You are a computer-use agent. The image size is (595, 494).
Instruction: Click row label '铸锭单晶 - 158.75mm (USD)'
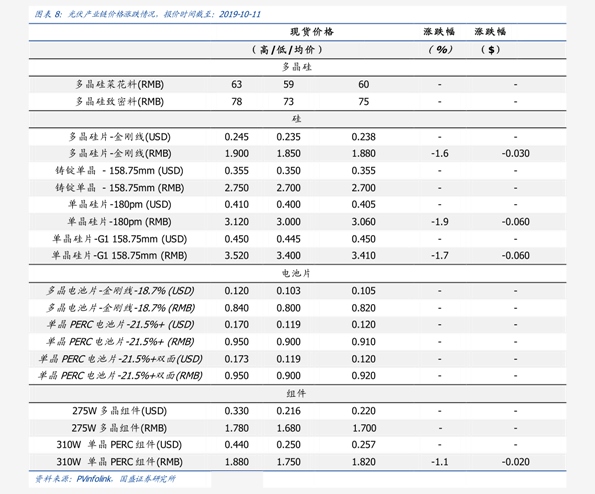coord(119,171)
